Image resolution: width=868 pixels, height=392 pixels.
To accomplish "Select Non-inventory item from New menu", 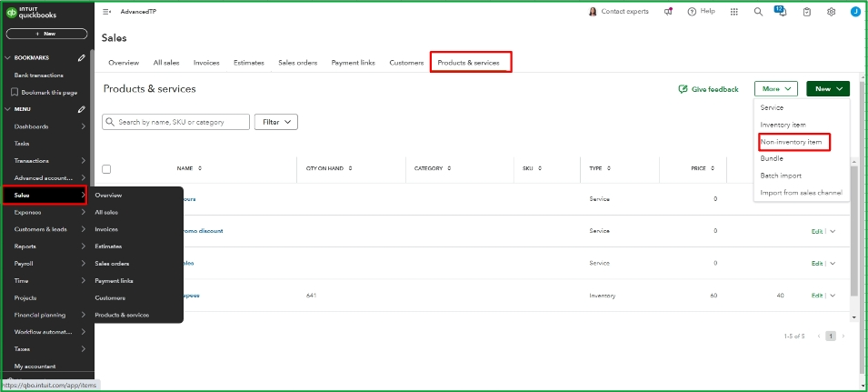I will pos(791,142).
